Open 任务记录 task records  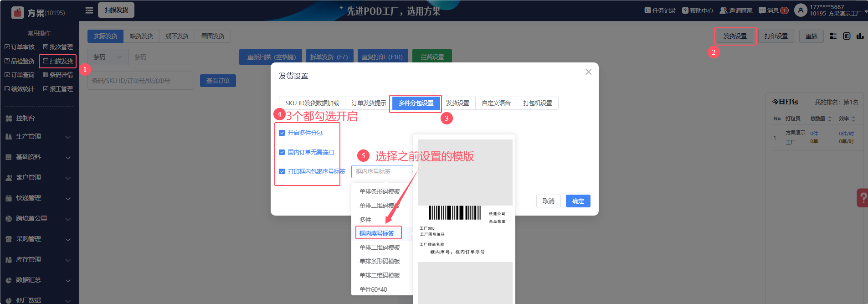pyautogui.click(x=660, y=10)
